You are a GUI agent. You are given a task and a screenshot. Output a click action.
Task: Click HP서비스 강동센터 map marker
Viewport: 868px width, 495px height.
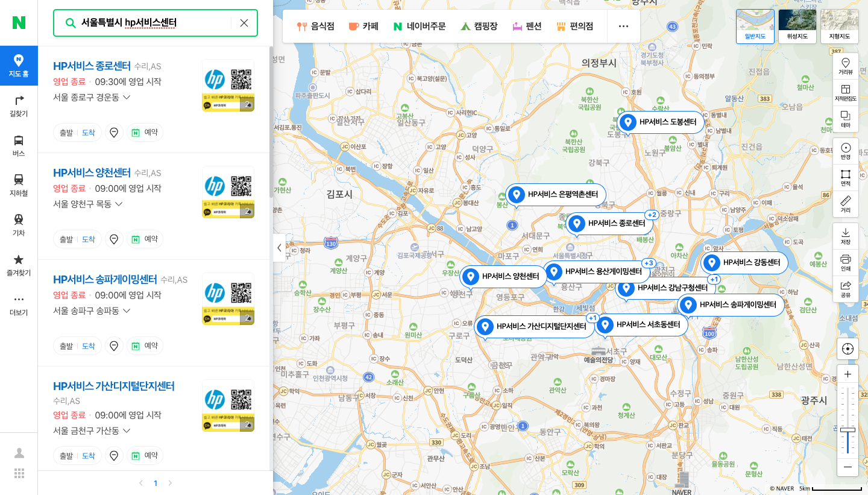tap(744, 263)
